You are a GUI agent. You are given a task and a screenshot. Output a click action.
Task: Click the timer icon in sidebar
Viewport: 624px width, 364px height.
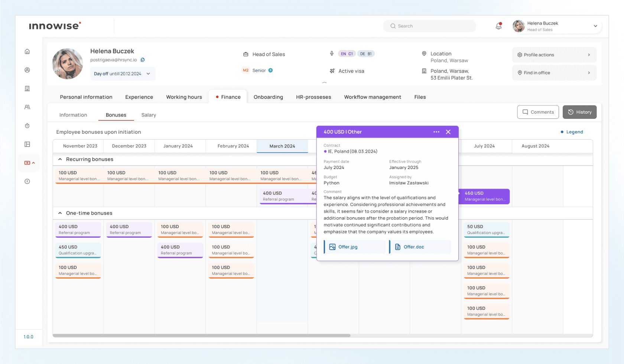pyautogui.click(x=27, y=126)
